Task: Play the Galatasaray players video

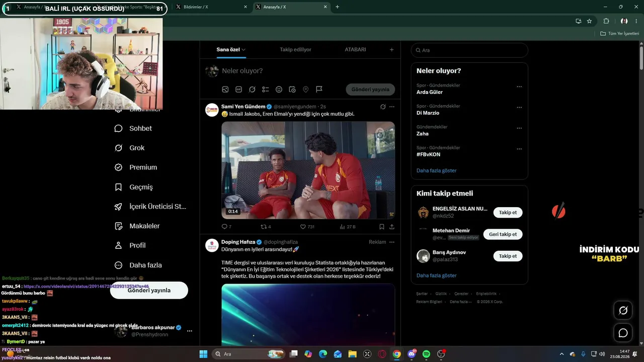Action: (308, 170)
